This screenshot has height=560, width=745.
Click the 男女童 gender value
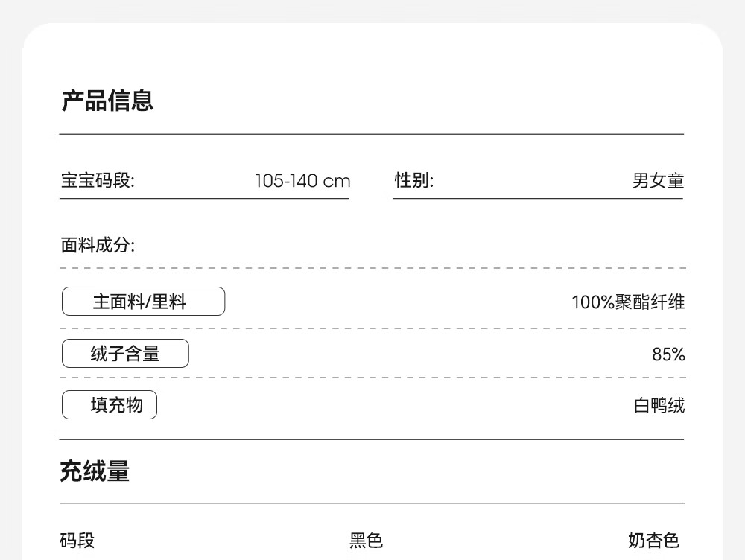658,180
